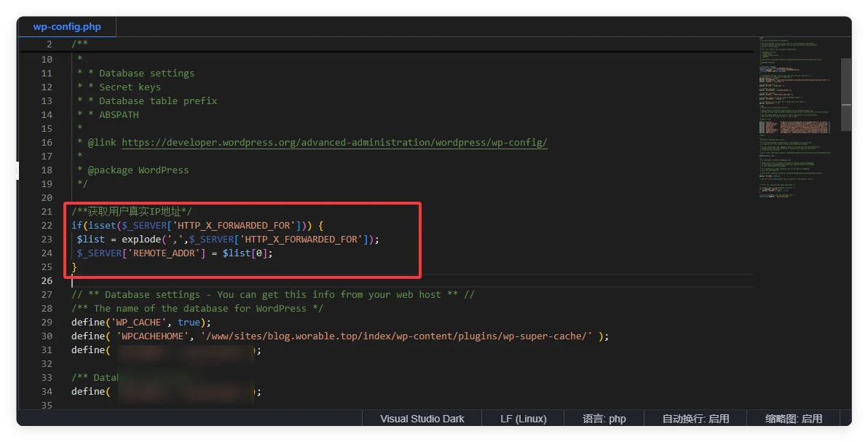Click the vertical scrollbar thumb

[x=845, y=84]
